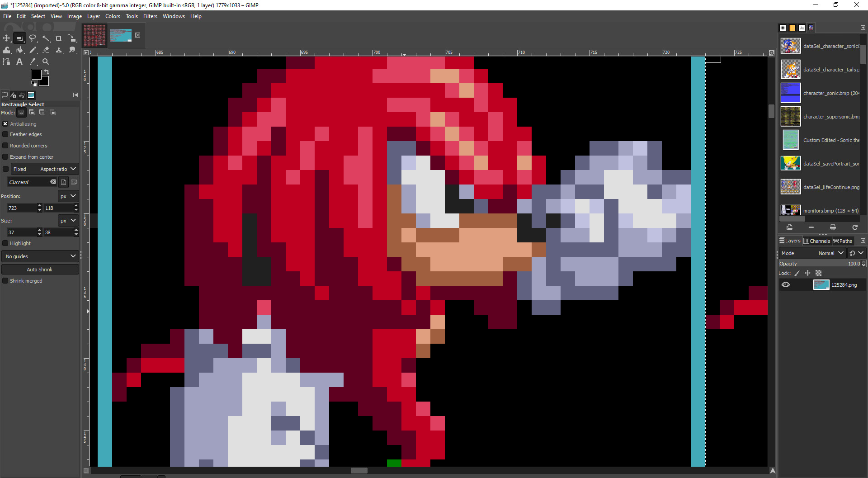Switch to the Channels tab
Screen dimensions: 868x478
pos(817,241)
